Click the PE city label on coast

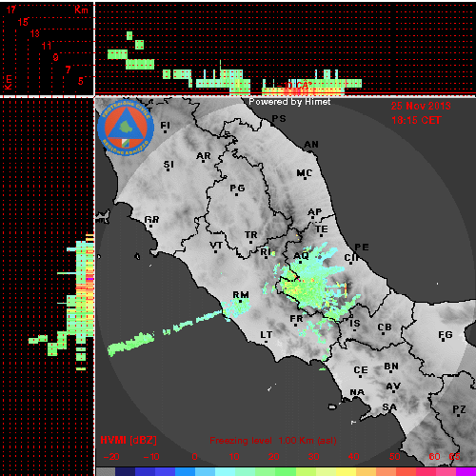pyautogui.click(x=362, y=248)
